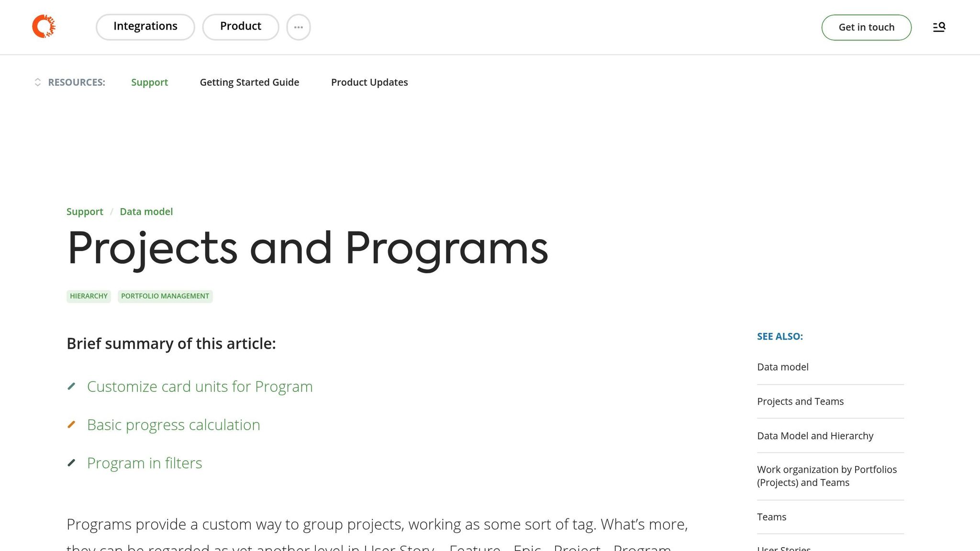Open the Getting Started Guide tab
The height and width of the screenshot is (551, 980).
coord(249,82)
